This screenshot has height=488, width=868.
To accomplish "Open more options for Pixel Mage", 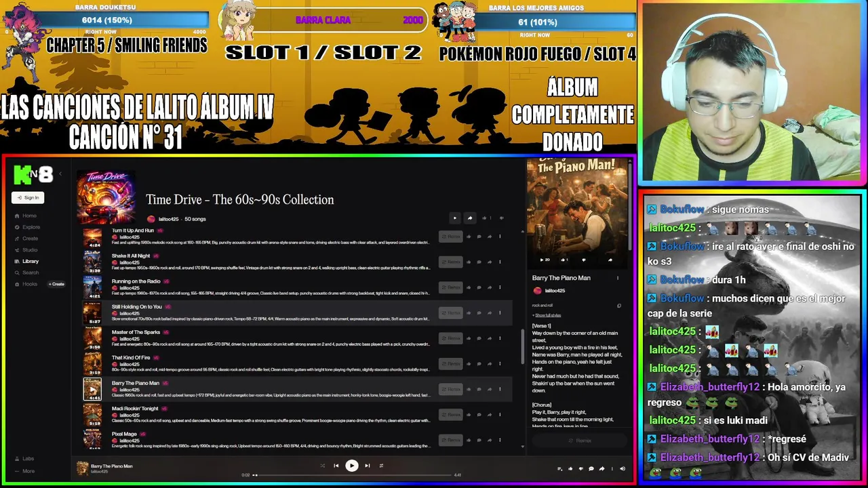I will tap(500, 440).
